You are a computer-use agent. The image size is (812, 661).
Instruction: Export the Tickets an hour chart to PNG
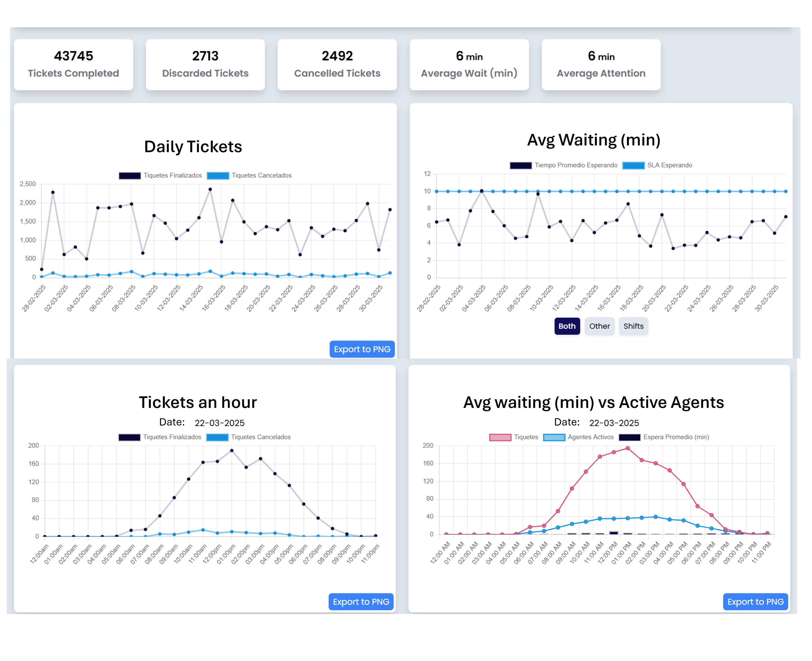(360, 602)
